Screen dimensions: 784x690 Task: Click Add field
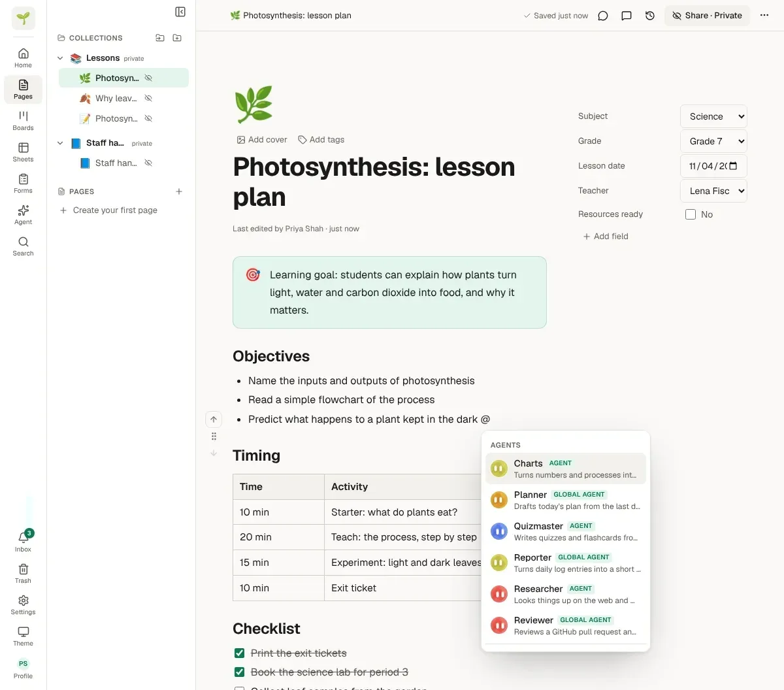coord(605,237)
